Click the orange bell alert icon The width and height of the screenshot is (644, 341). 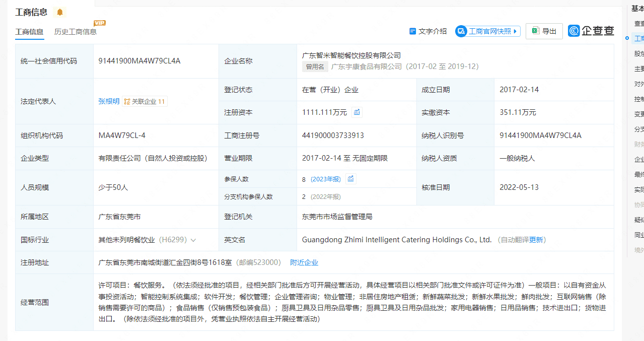coord(60,12)
